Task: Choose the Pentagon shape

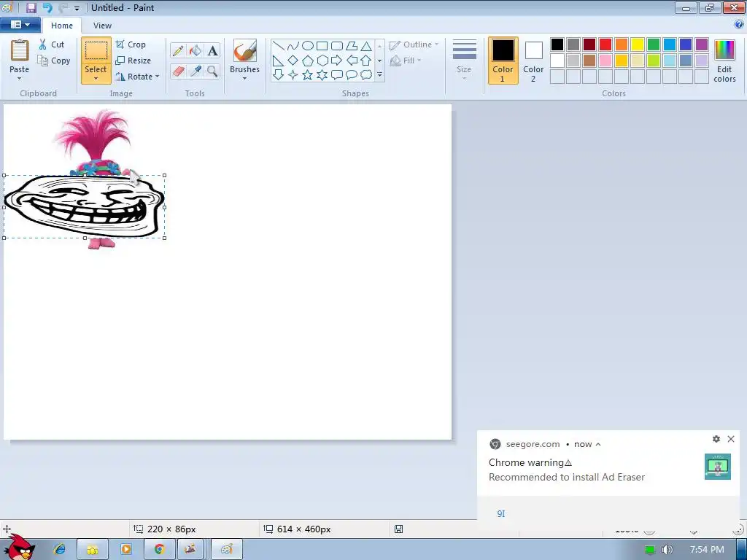Action: click(x=308, y=60)
